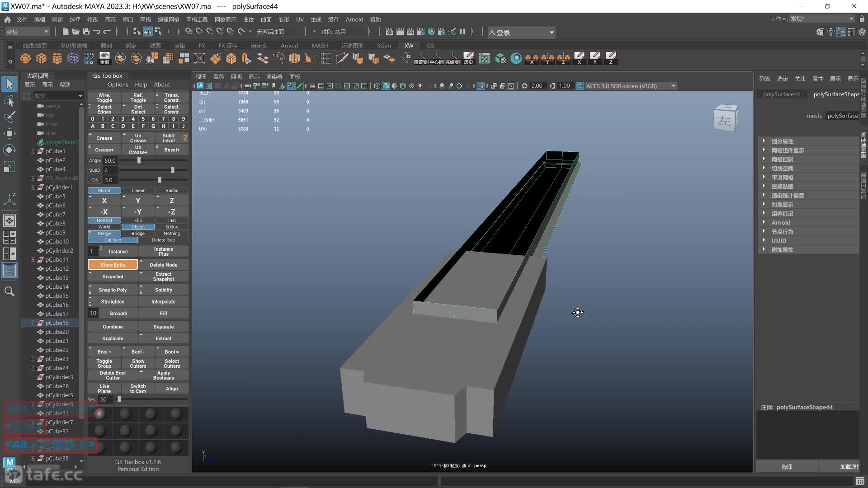Click the 选择 button at attribute editor bottom

[787, 466]
